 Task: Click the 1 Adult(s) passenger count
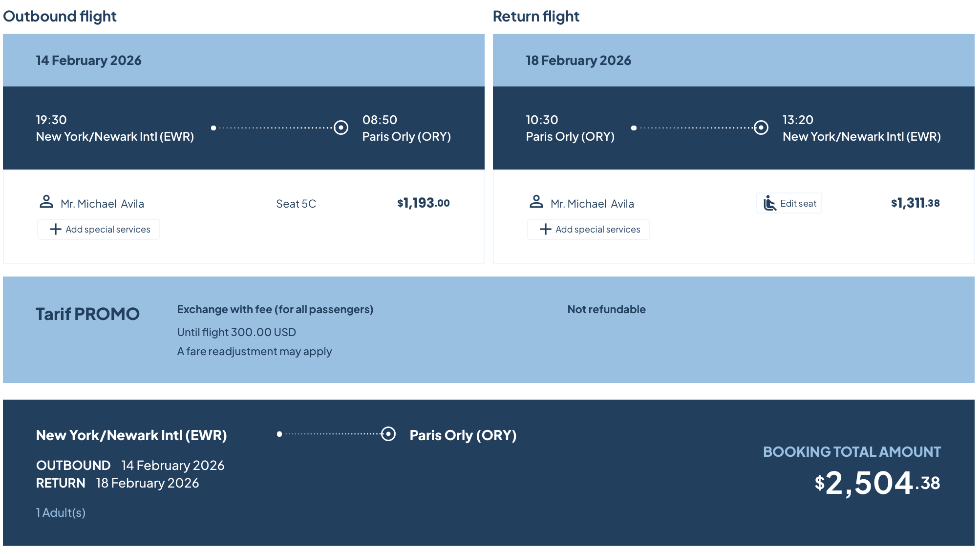coord(61,512)
